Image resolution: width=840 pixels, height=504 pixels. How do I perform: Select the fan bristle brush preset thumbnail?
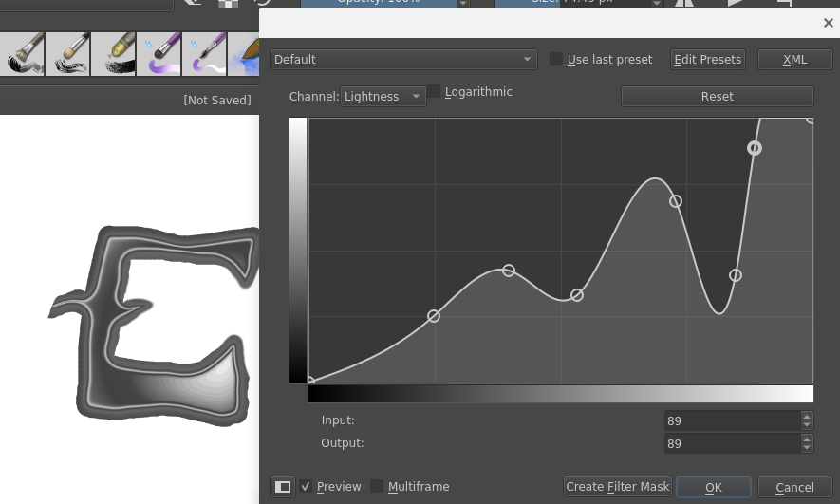(x=22, y=54)
